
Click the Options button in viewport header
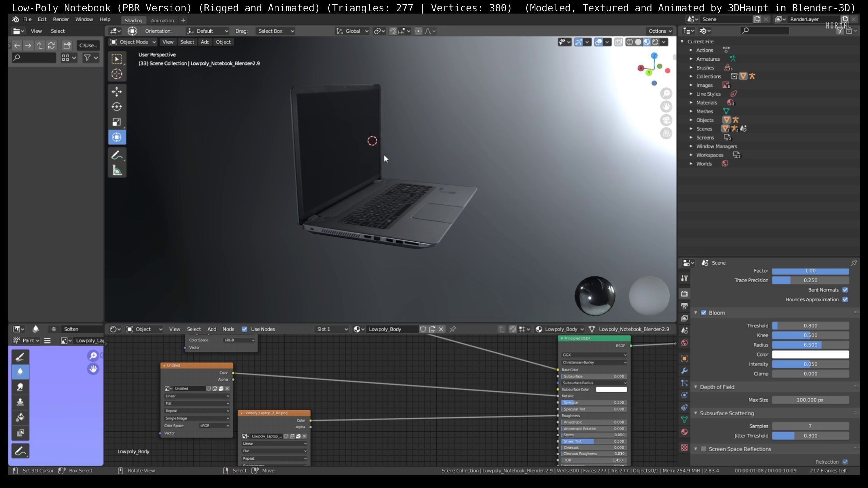coord(660,31)
